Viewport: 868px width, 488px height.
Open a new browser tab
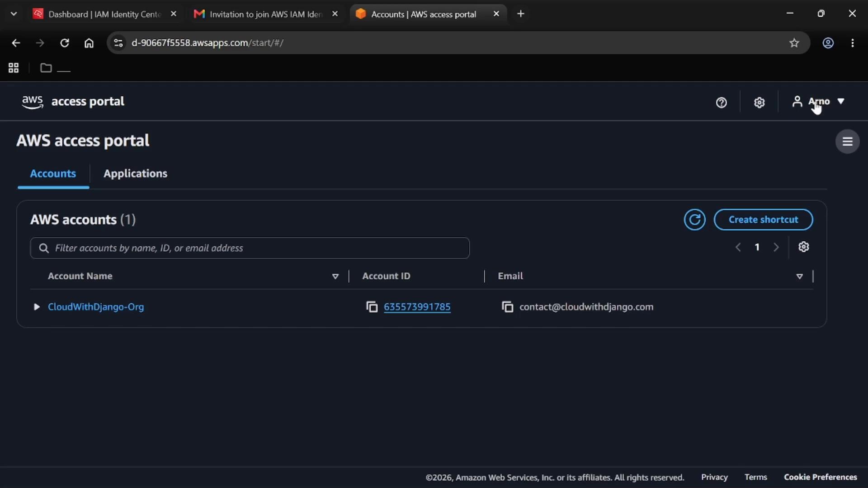(x=521, y=14)
